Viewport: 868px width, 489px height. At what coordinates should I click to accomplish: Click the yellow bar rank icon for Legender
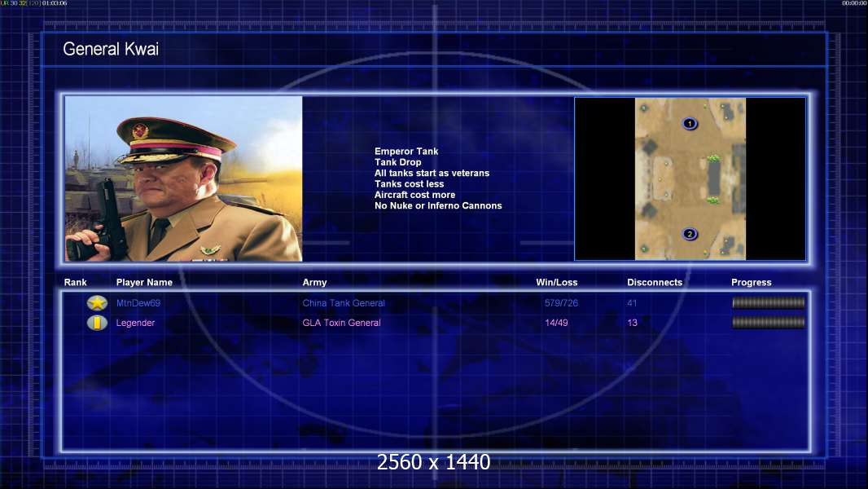(98, 322)
